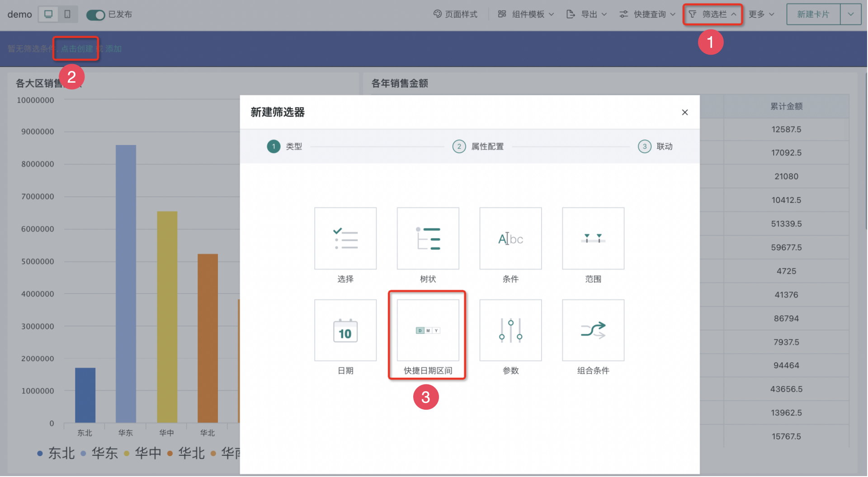This screenshot has height=477, width=868.
Task: Click the 筛选栏 funnel icon
Action: click(x=692, y=14)
